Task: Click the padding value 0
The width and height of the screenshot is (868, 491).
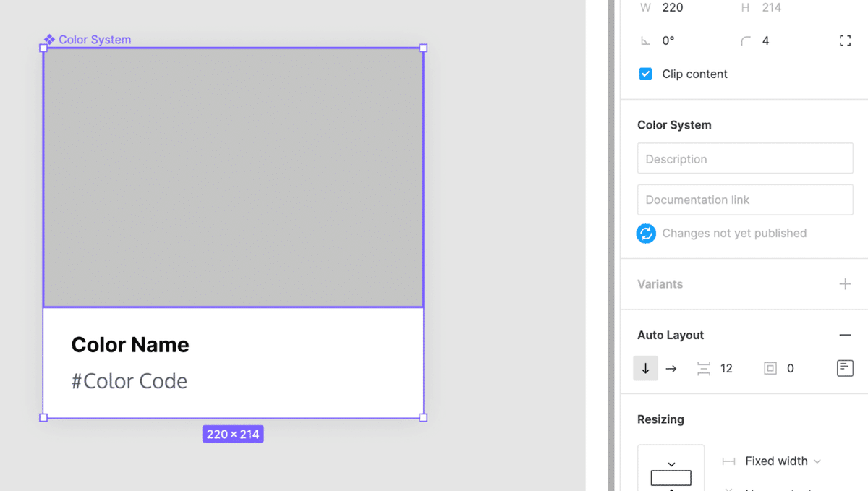Action: click(790, 368)
